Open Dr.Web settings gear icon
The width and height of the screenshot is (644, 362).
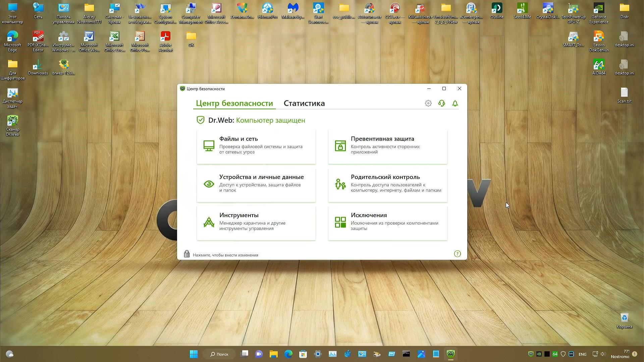[428, 104]
